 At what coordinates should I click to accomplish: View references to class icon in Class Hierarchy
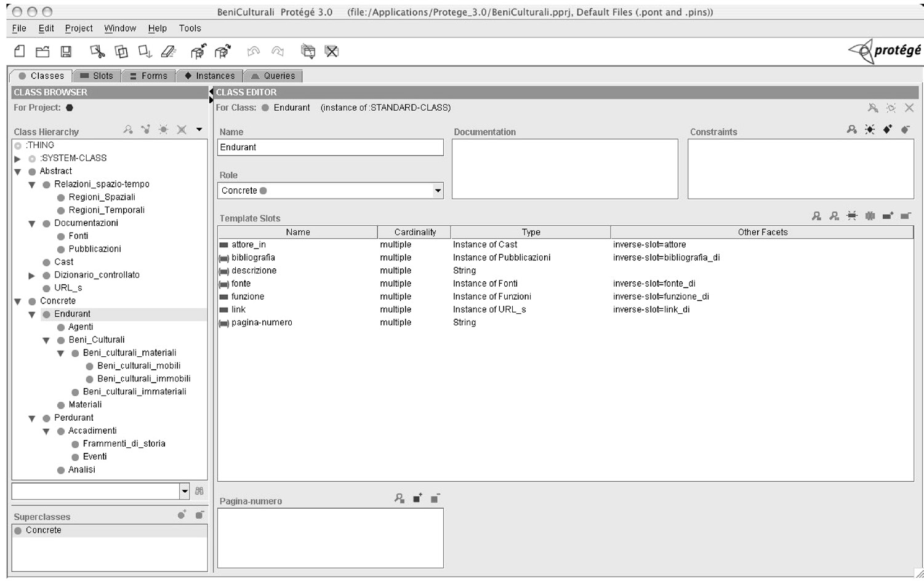[x=145, y=130]
